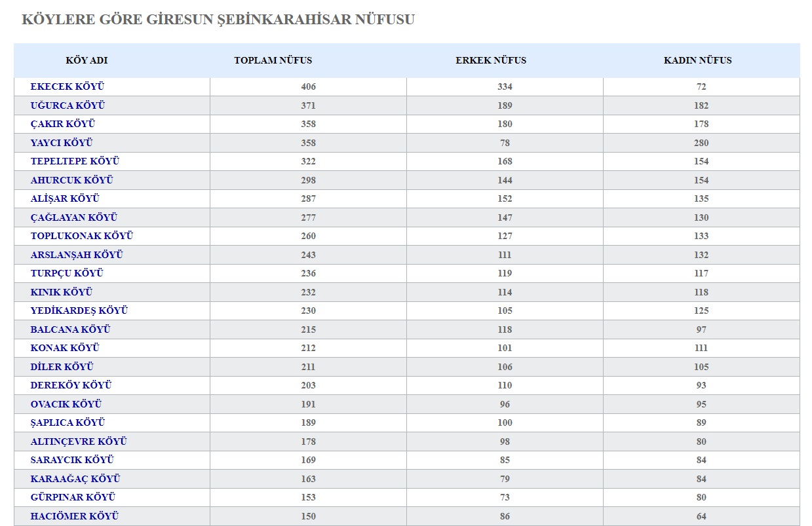
Task: Open the EKECEK KÖYÜ village link
Action: point(68,86)
